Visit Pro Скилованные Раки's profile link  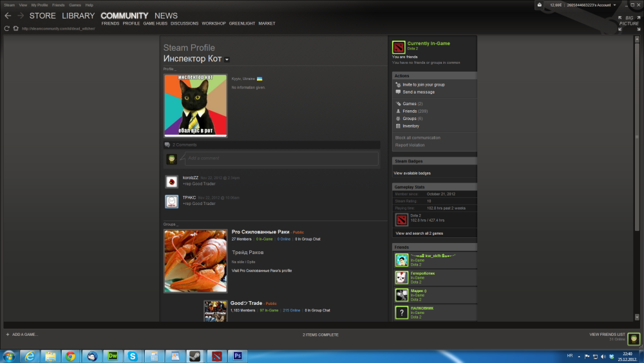tap(261, 271)
